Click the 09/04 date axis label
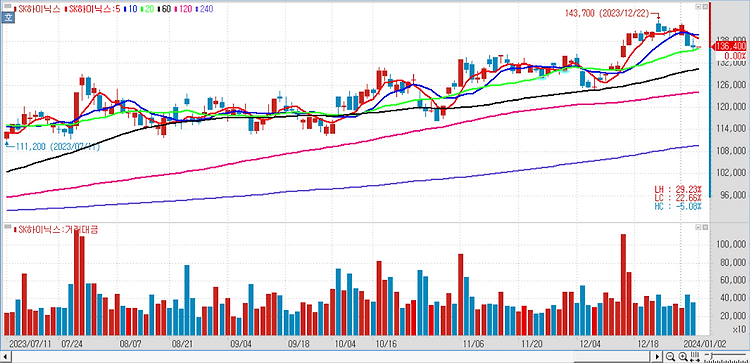 [241, 343]
